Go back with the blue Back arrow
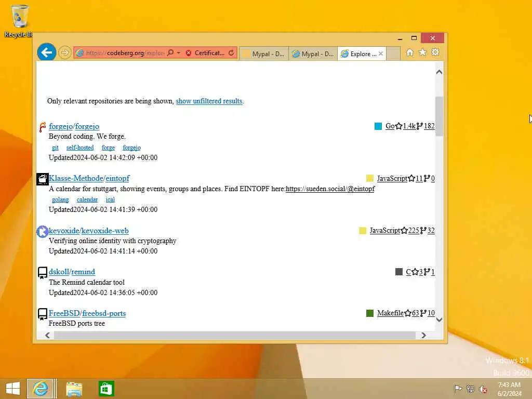Viewport: 532px width, 399px height. (x=47, y=52)
